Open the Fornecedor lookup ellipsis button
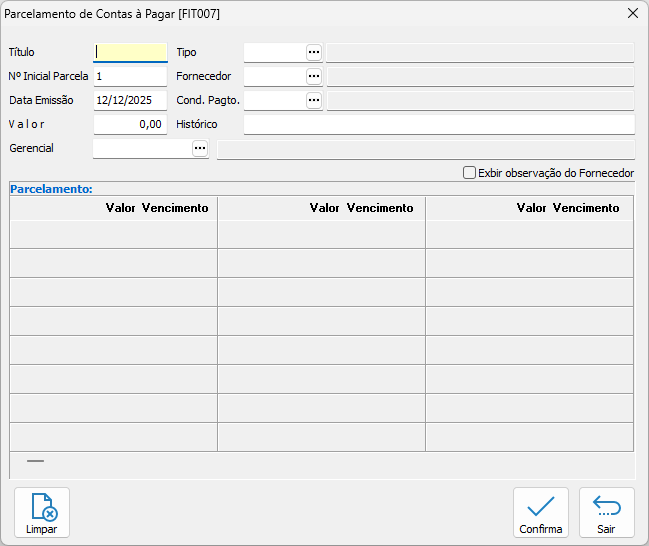 tap(314, 76)
